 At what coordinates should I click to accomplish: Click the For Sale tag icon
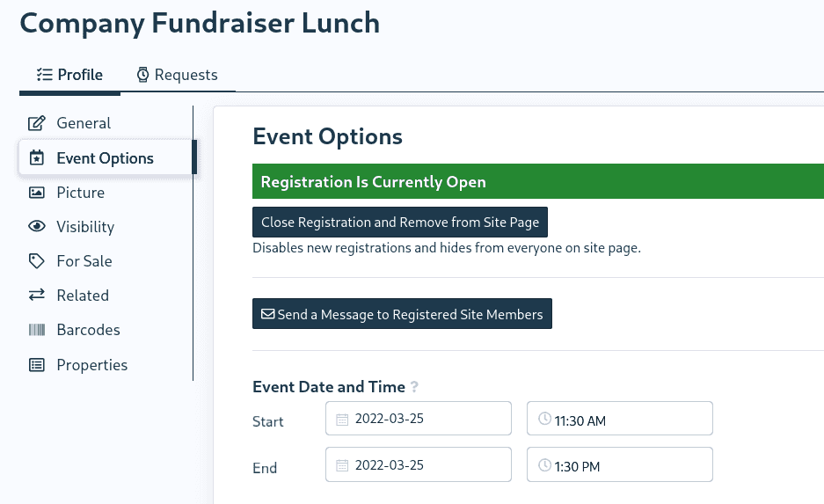pos(37,261)
